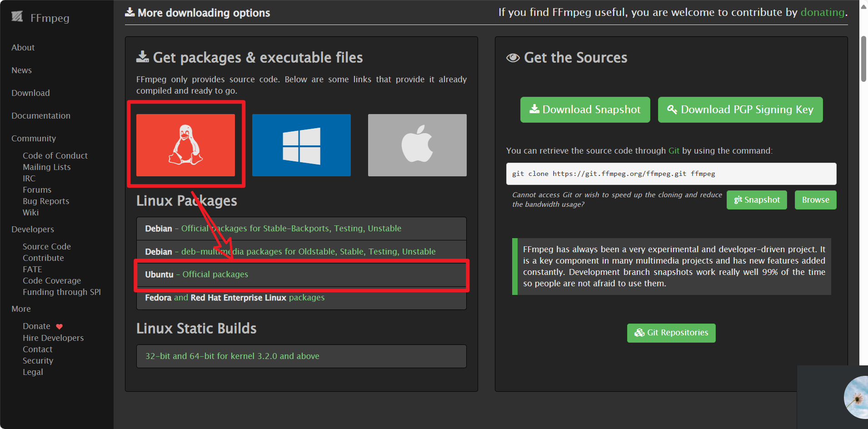Click the git clone command field
868x429 pixels.
671,174
